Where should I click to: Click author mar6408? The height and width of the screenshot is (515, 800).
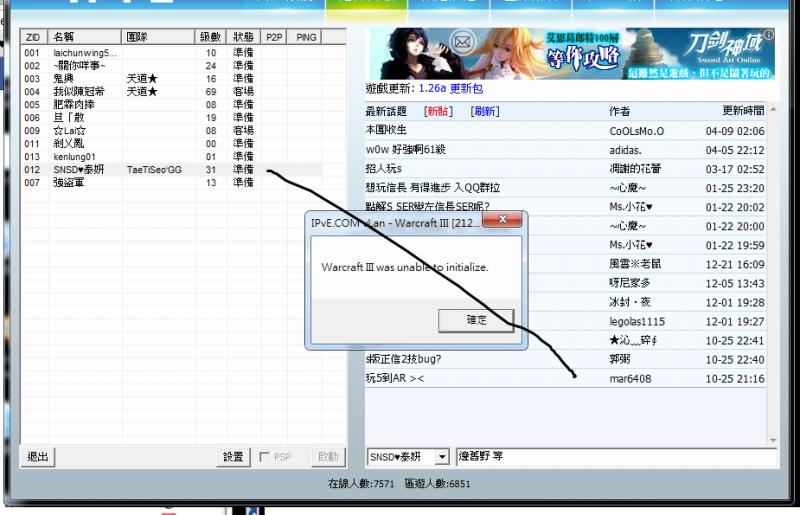click(630, 379)
